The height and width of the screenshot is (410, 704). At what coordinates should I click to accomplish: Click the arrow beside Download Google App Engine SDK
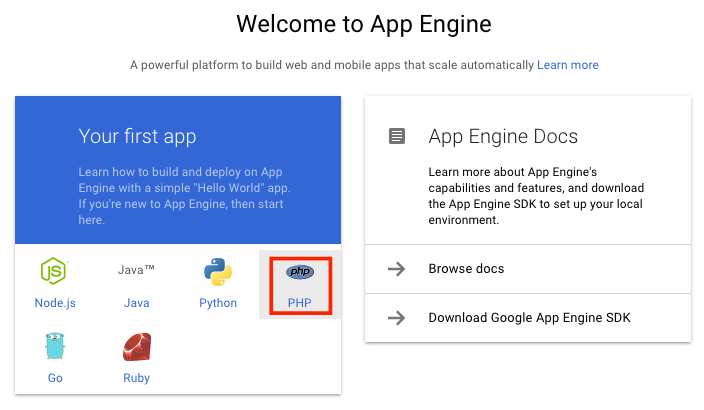[x=396, y=318]
